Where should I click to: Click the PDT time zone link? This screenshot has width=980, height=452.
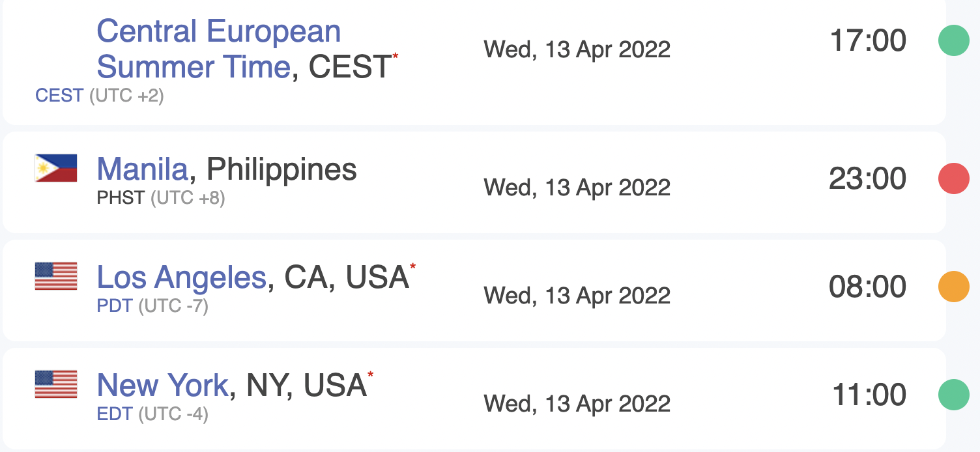(x=115, y=305)
